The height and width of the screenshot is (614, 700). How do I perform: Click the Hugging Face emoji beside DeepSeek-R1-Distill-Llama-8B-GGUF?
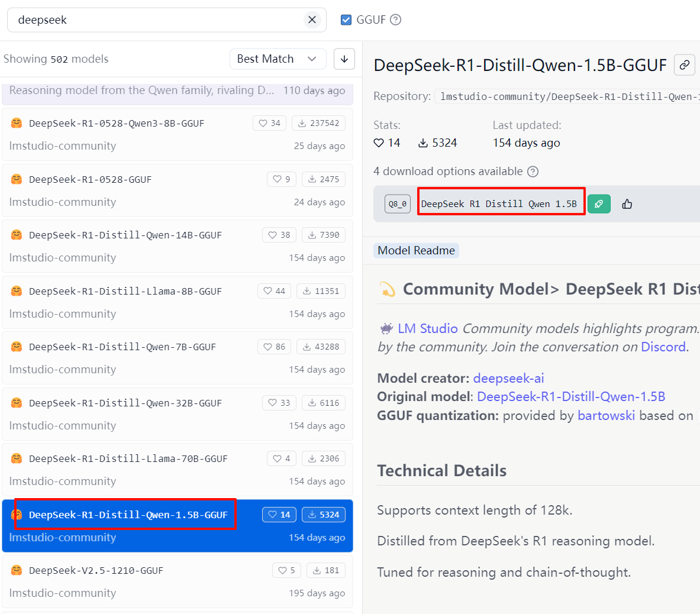click(17, 292)
